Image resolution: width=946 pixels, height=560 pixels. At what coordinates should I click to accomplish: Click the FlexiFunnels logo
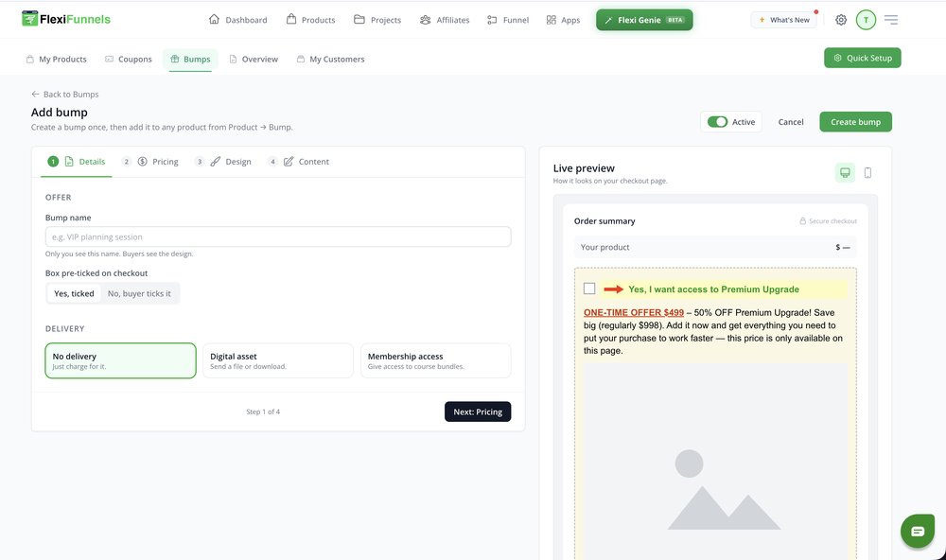66,19
